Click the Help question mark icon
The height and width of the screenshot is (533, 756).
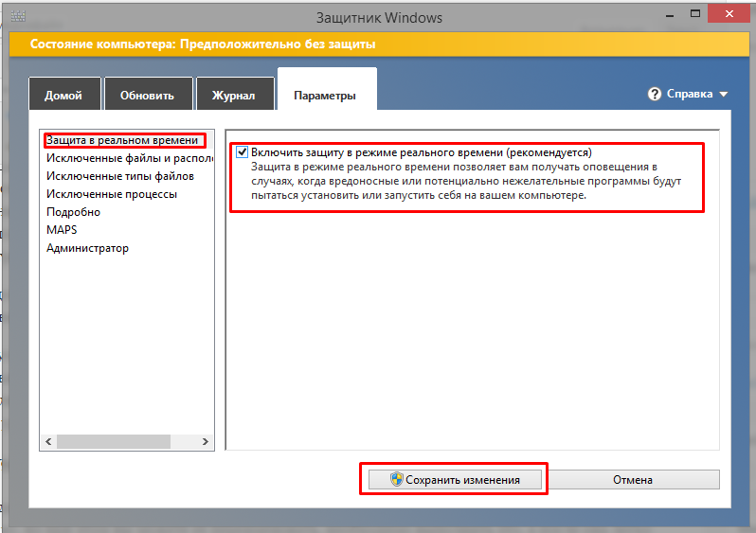pos(654,95)
